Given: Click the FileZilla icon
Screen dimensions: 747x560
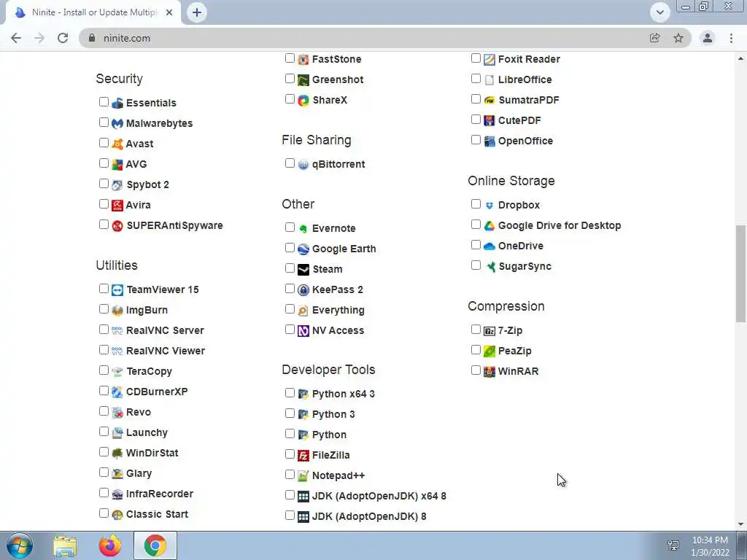Looking at the screenshot, I should pos(303,455).
